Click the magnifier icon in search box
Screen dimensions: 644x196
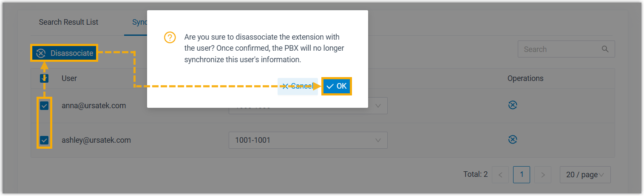click(605, 49)
